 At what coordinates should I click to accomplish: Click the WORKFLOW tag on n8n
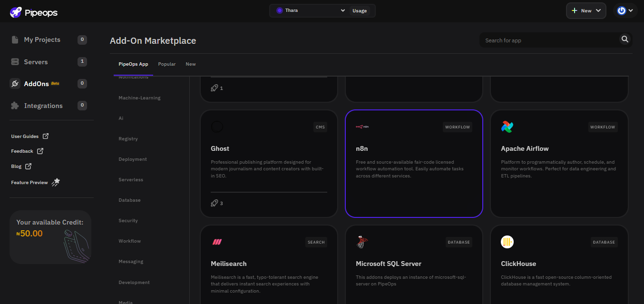click(x=458, y=127)
